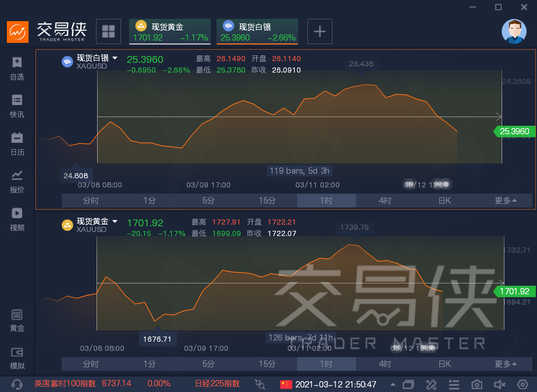Click the green 25.3960 price tag on silver chart
The image size is (537, 392).
click(514, 131)
